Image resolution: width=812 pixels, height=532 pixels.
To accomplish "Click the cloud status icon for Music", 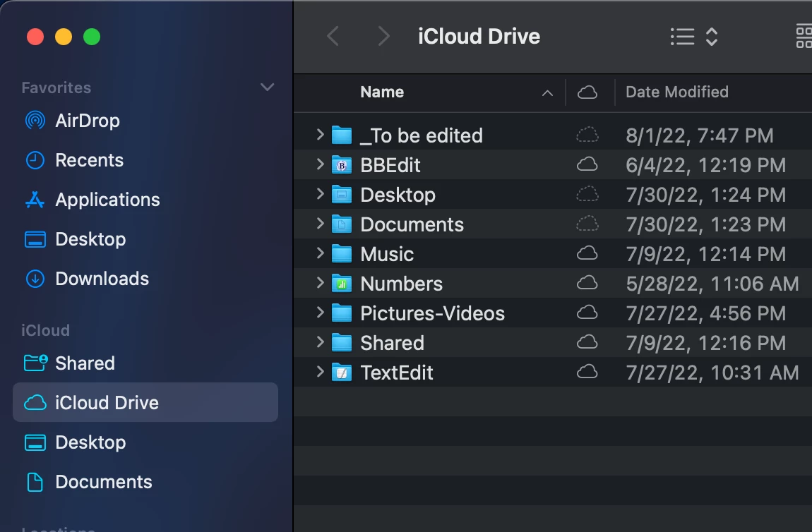I will coord(587,253).
